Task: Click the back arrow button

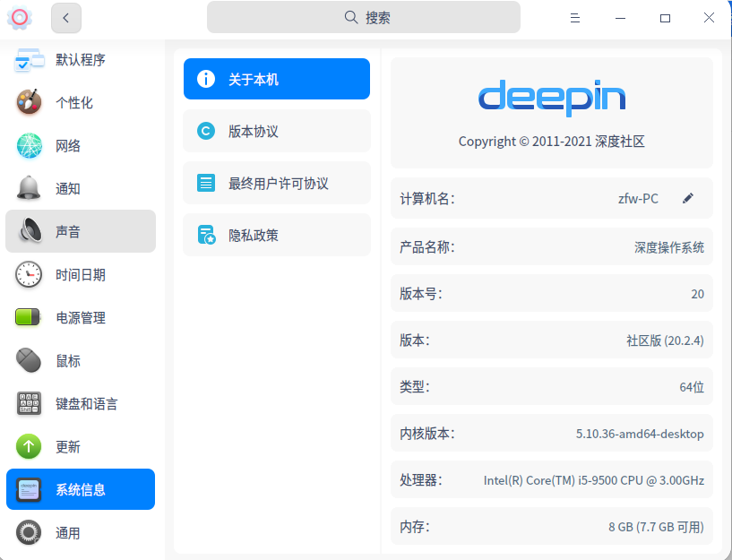Action: pyautogui.click(x=65, y=18)
